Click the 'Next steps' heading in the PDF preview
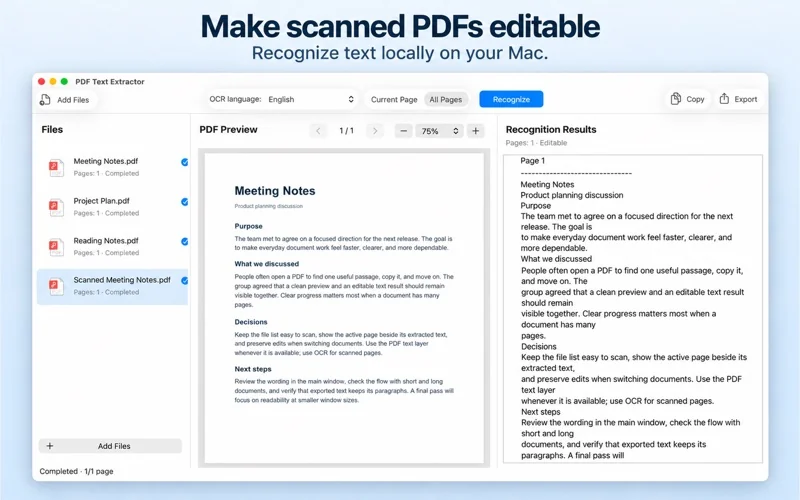This screenshot has height=500, width=800. (x=253, y=369)
